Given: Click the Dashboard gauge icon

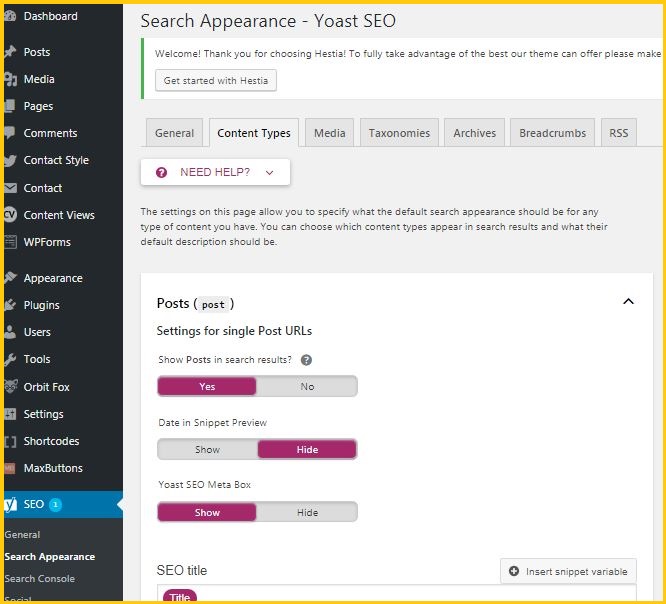Looking at the screenshot, I should point(10,16).
